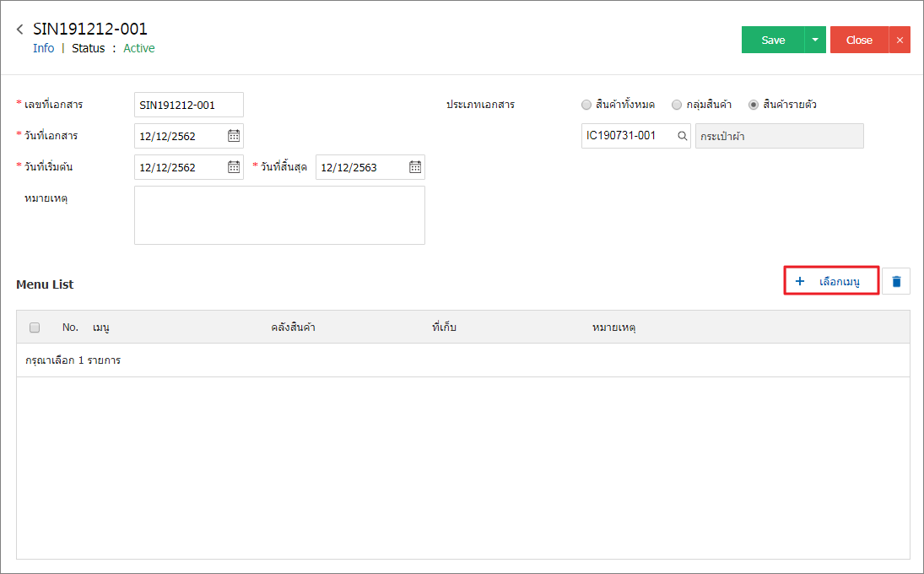Click the หมายเหตุ remarks text area

[x=279, y=215]
